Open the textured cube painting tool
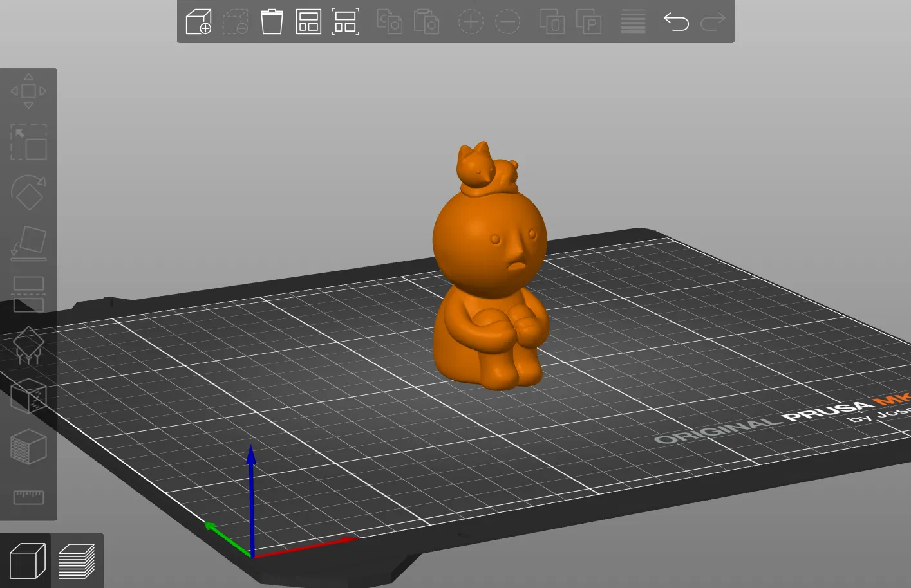 (28, 446)
